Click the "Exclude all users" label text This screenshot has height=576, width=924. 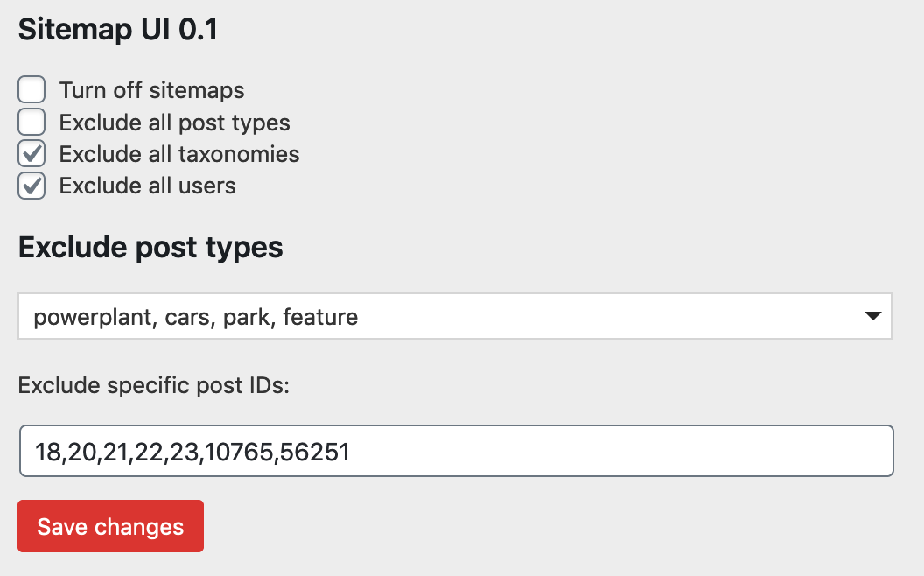tap(147, 186)
